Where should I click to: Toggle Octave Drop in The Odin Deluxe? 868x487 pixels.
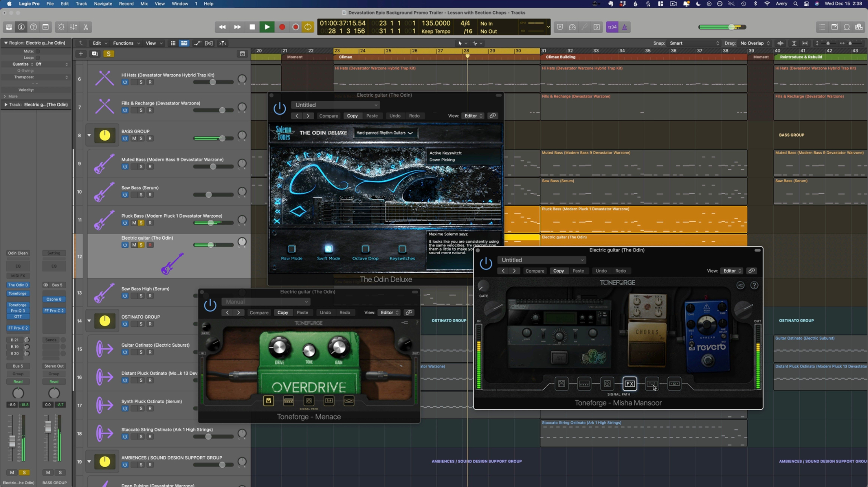365,249
